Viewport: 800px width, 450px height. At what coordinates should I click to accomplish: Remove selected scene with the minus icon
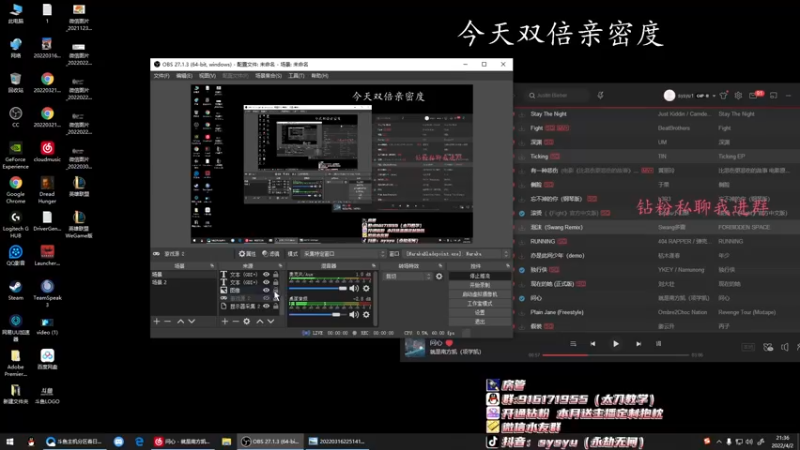point(167,321)
